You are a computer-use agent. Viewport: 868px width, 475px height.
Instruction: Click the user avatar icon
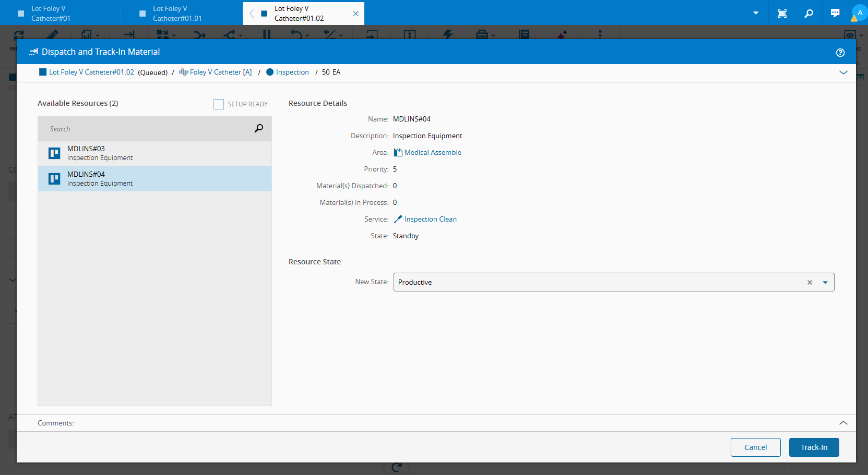pyautogui.click(x=859, y=13)
